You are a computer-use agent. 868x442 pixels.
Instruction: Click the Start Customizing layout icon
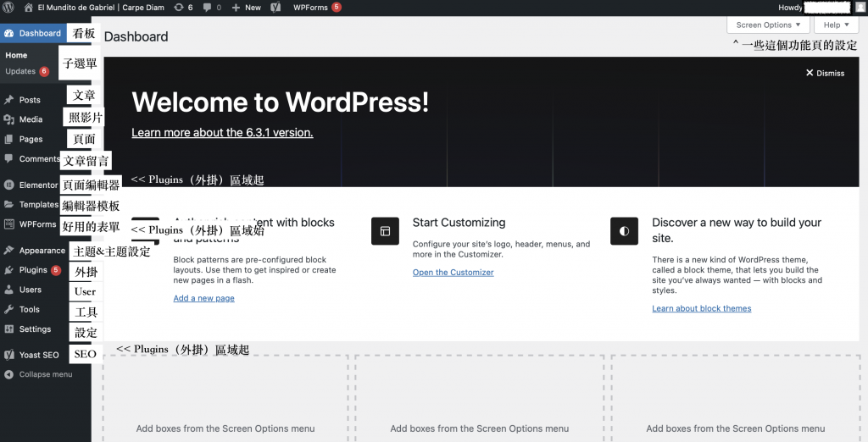pyautogui.click(x=385, y=231)
